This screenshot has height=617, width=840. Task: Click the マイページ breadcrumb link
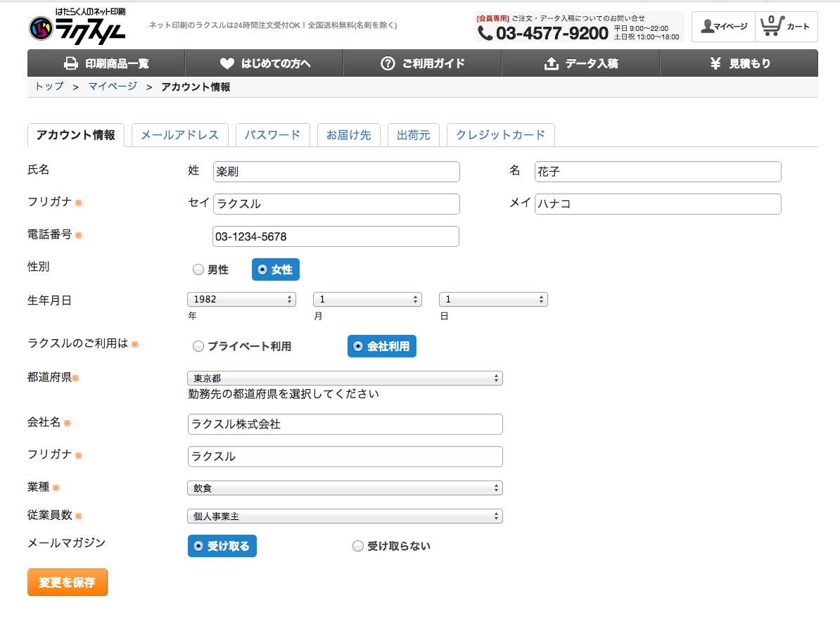tap(113, 87)
